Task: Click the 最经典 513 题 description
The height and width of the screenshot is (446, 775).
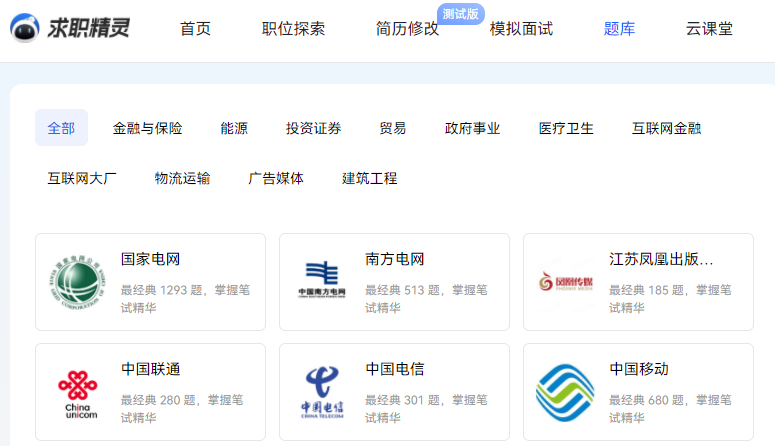Action: 426,299
